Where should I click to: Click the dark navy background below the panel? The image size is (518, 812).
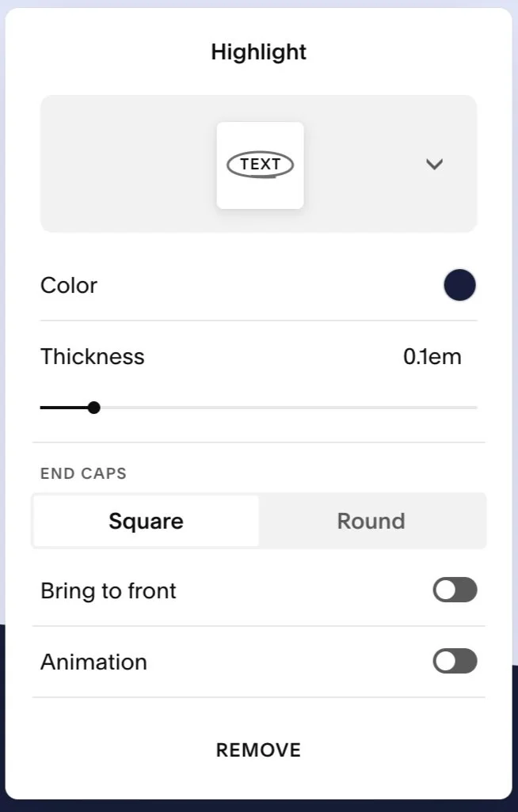point(258,806)
